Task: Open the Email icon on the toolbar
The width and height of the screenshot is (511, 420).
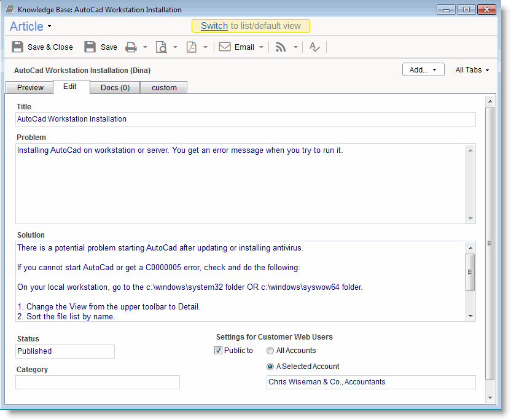Action: point(224,47)
